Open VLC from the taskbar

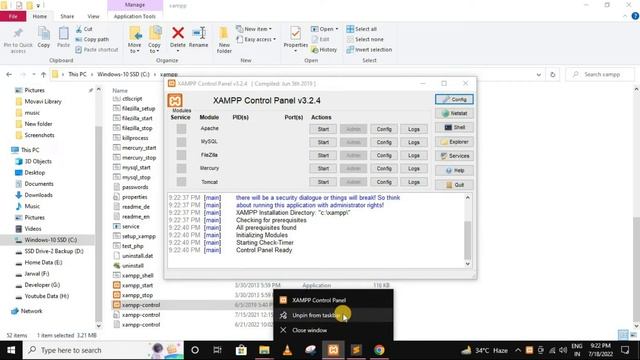point(287,350)
